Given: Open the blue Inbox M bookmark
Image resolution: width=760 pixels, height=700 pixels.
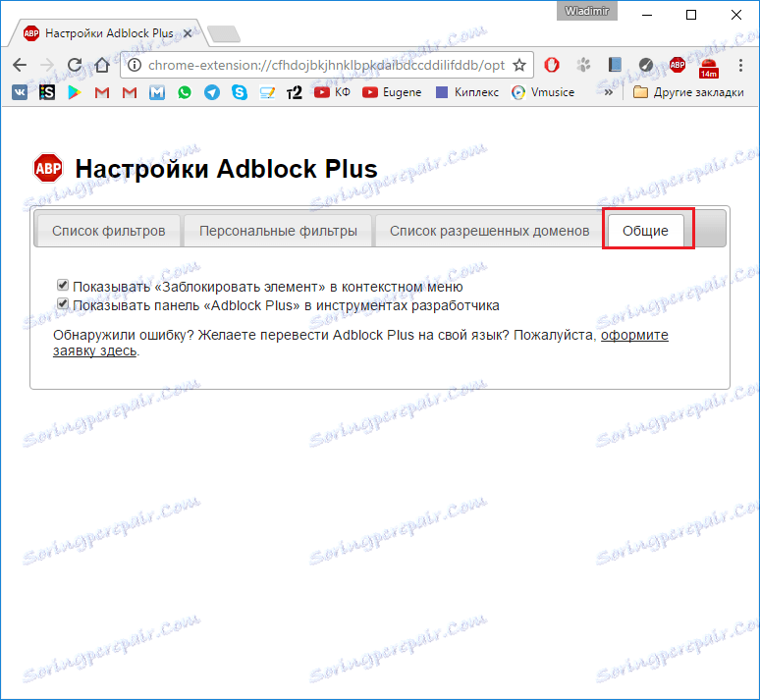Looking at the screenshot, I should [x=156, y=92].
